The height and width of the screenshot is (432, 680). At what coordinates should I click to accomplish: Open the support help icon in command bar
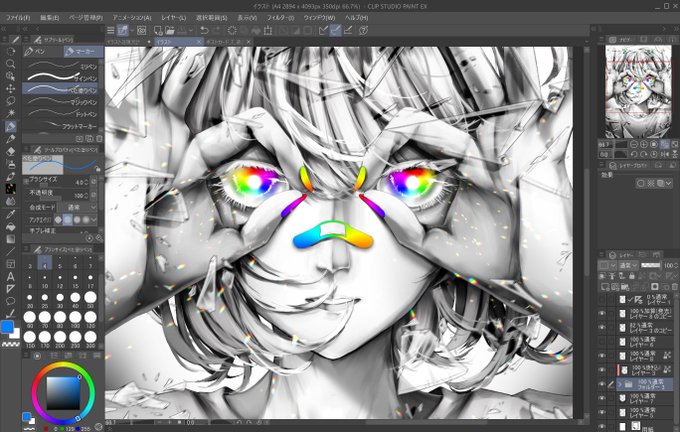pyautogui.click(x=364, y=30)
